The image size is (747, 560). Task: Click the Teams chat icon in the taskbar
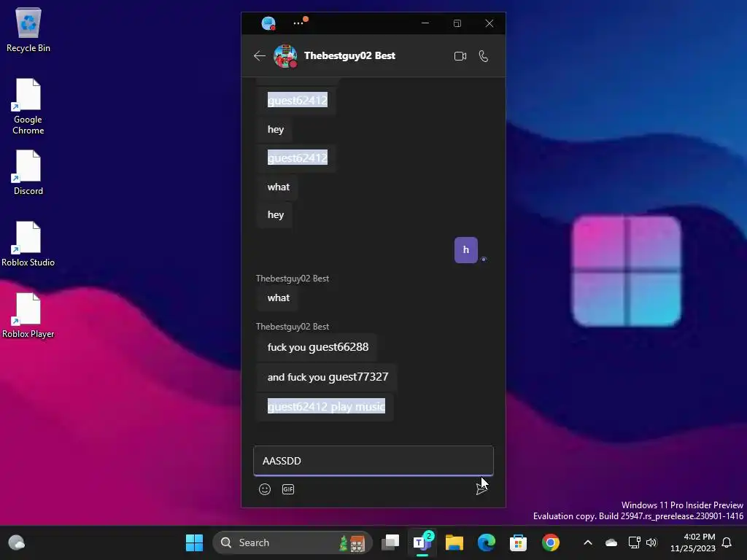tap(422, 542)
